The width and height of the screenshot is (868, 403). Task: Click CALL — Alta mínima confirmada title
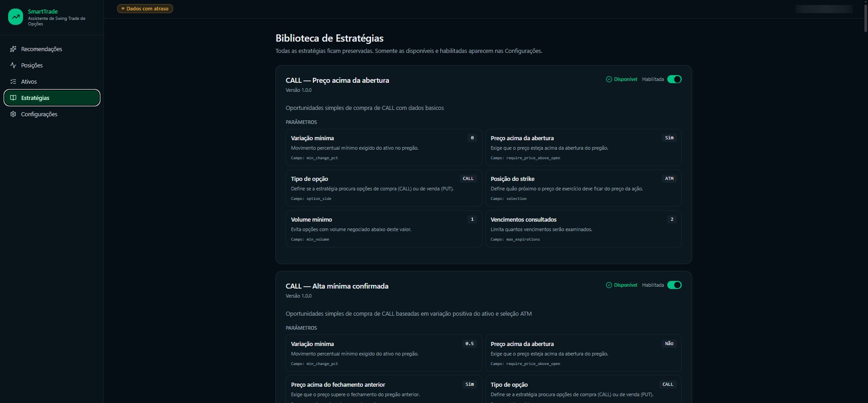pos(337,286)
